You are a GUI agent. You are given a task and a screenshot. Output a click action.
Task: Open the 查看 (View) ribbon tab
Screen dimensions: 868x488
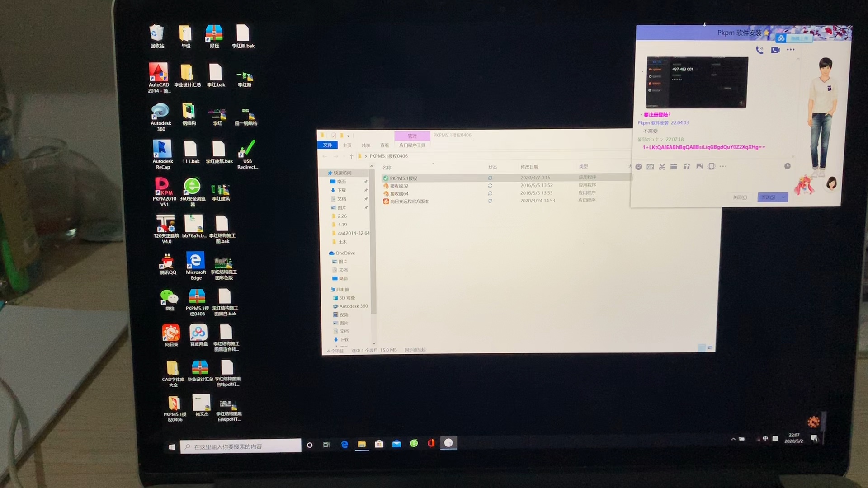384,145
